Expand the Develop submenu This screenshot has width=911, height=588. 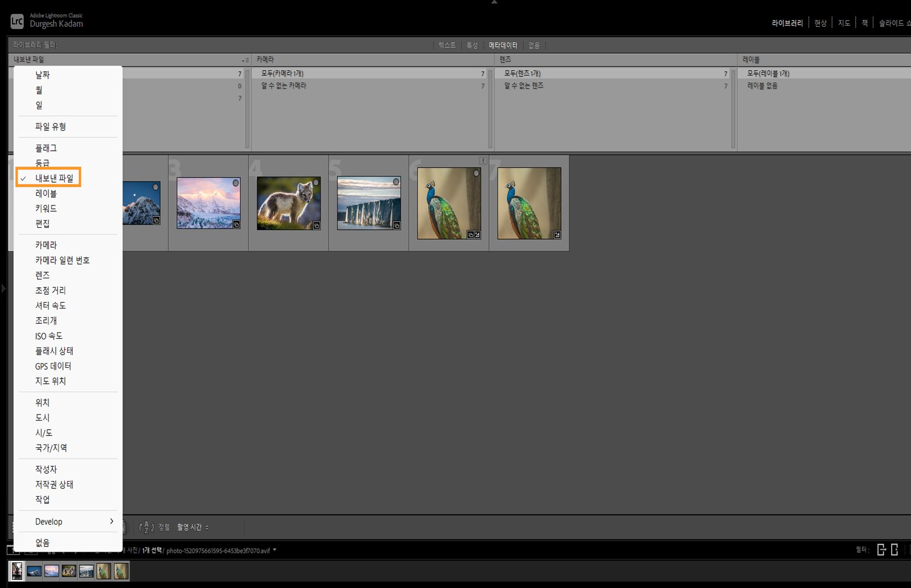point(68,521)
